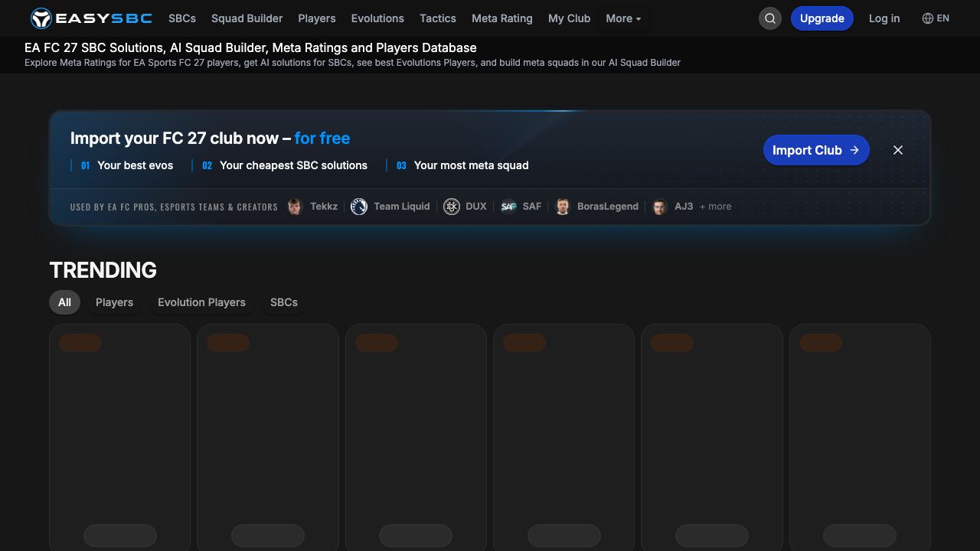Click the SAF logo icon
Screen dimensions: 980x551
point(508,207)
